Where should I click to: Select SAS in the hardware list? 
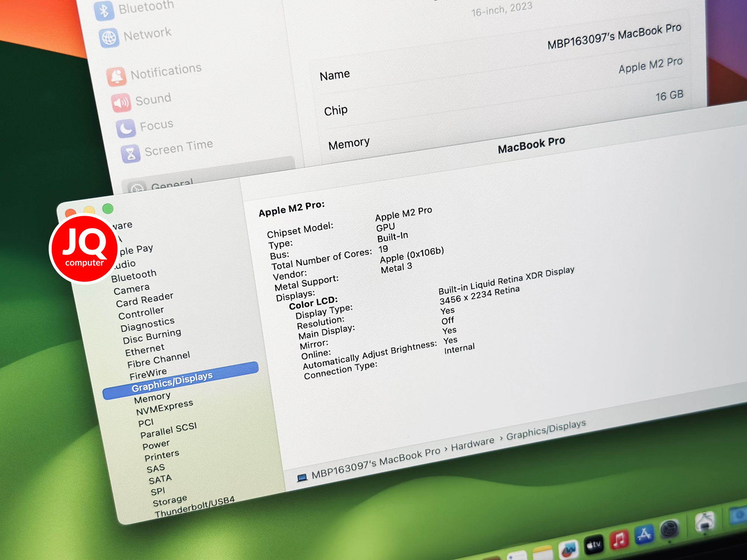[156, 469]
